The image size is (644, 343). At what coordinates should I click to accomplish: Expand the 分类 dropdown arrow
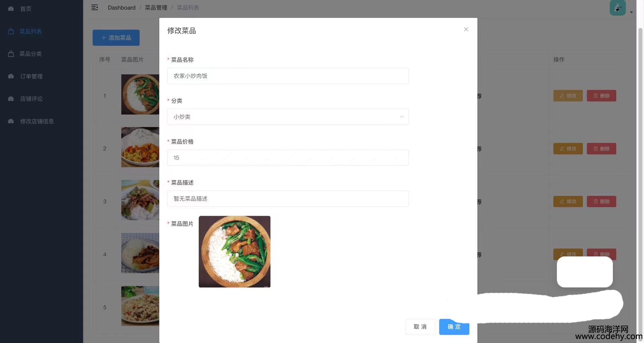pos(401,117)
